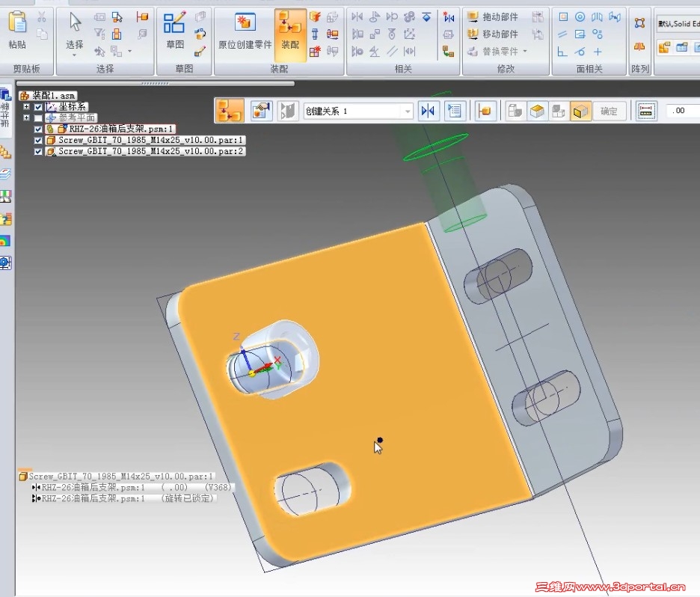Click the highlighted cube icon next to 确定
Screen dimensions: 700x597
pos(580,111)
